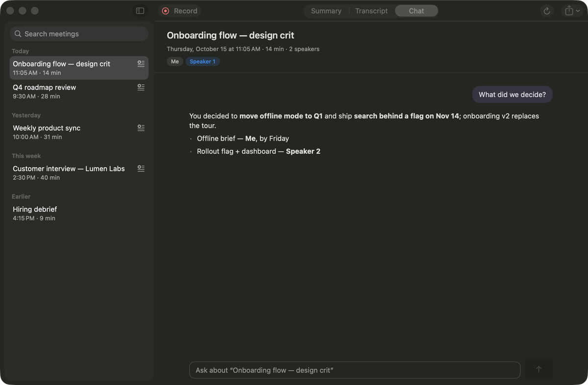The width and height of the screenshot is (588, 385).
Task: Start recording with the Record button
Action: click(179, 11)
